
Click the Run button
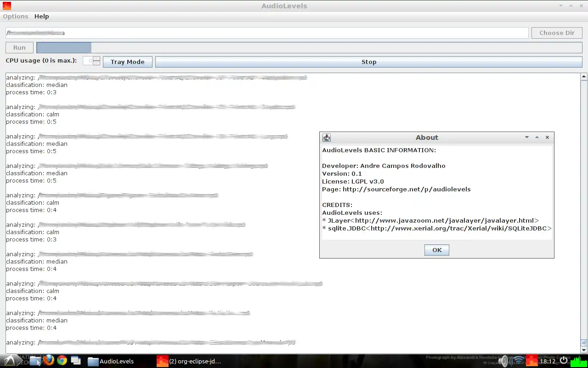[19, 47]
